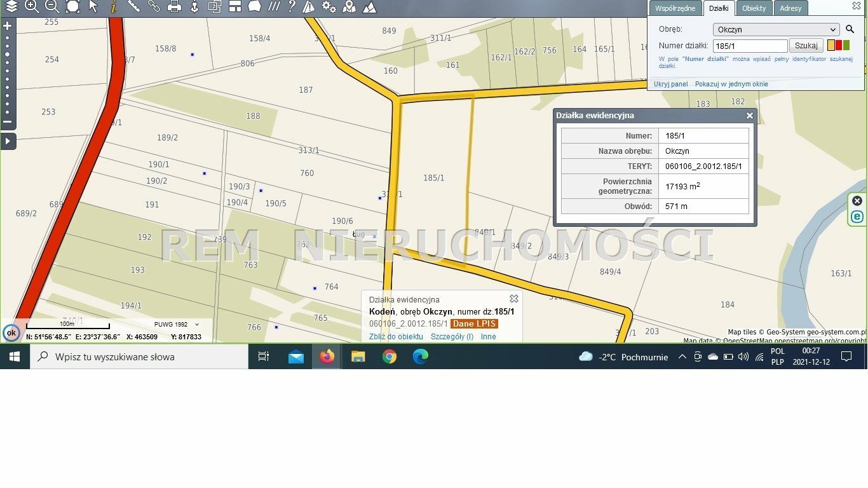Screen dimensions: 868x488
Task: Click the Numer działki input field
Action: click(750, 46)
